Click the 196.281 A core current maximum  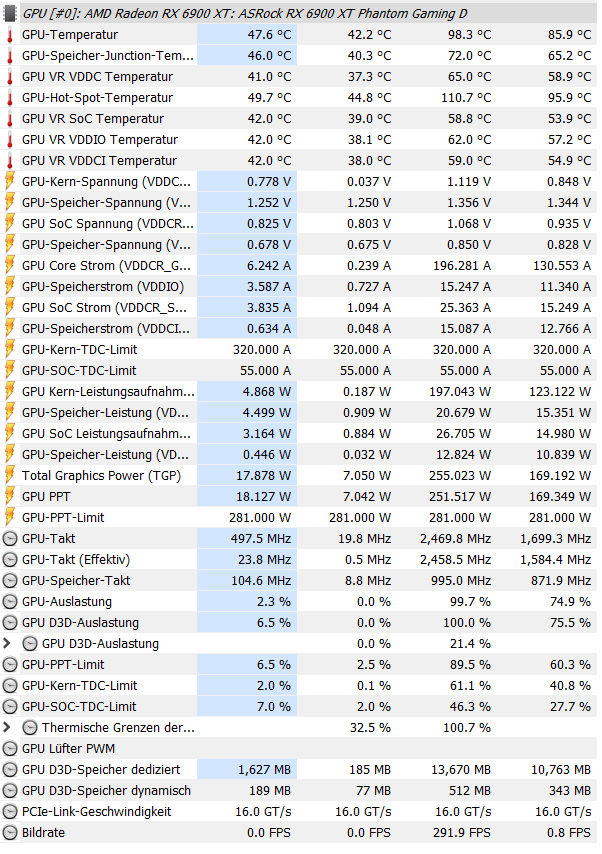(462, 266)
